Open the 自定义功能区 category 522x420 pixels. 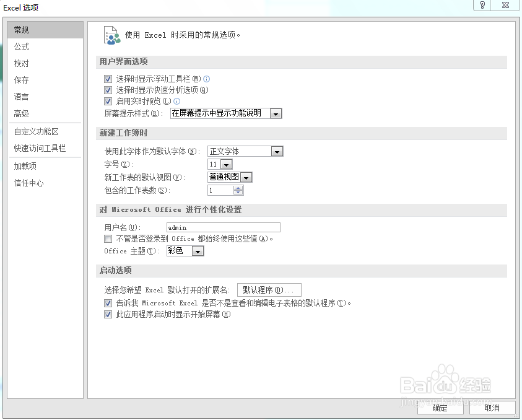[45, 131]
